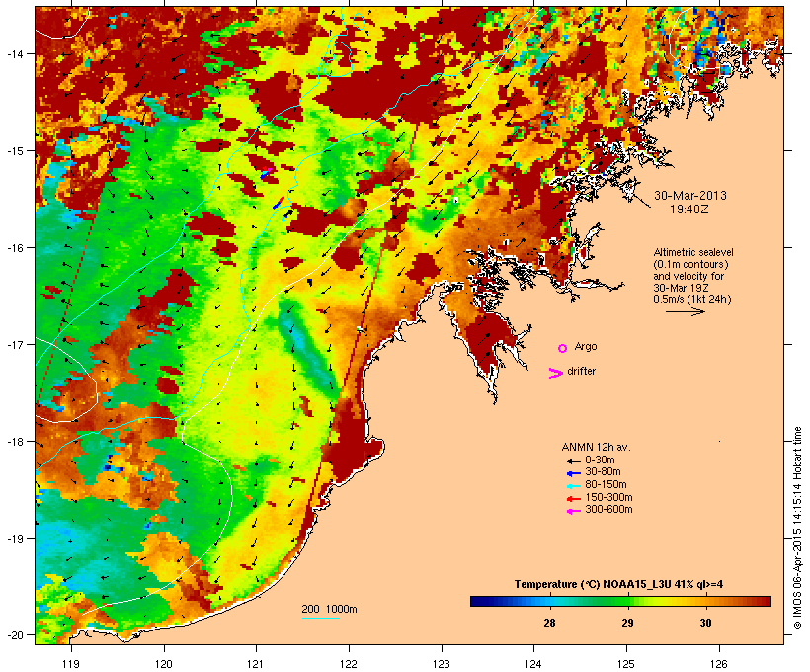Image resolution: width=810 pixels, height=672 pixels.
Task: Click latitude label -17
Action: pos(14,344)
